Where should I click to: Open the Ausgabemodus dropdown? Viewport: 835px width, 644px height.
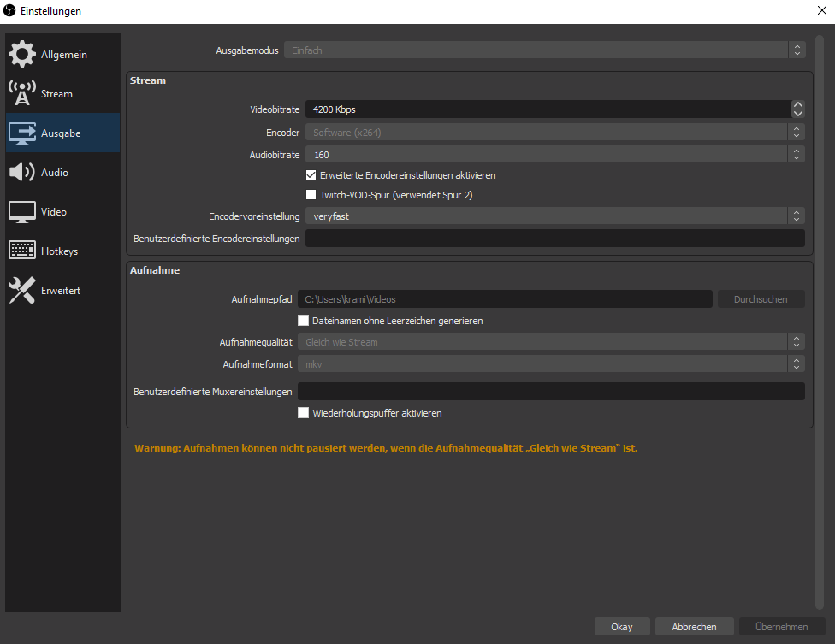point(544,50)
